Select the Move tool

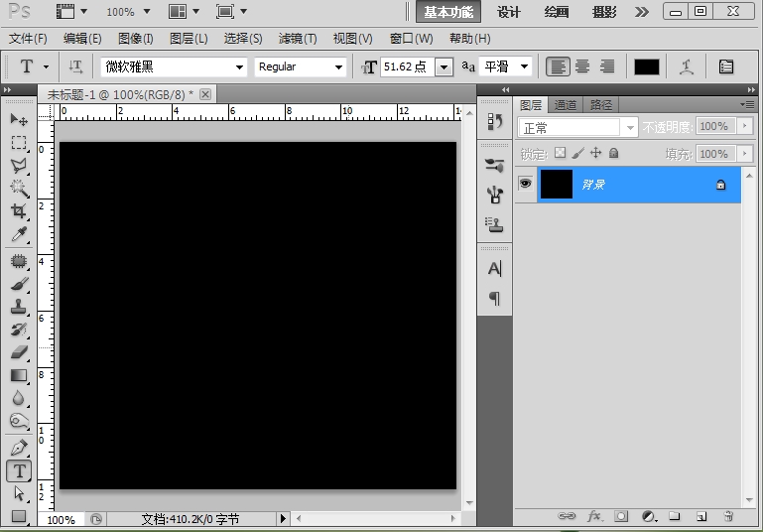coord(19,119)
